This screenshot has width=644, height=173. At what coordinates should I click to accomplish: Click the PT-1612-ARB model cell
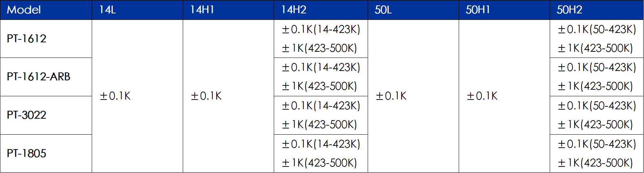(x=39, y=77)
